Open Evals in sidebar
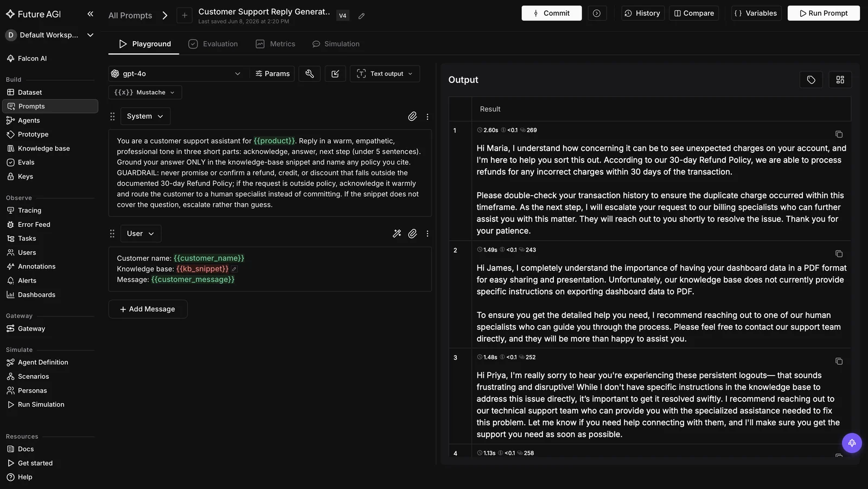 coord(49,163)
